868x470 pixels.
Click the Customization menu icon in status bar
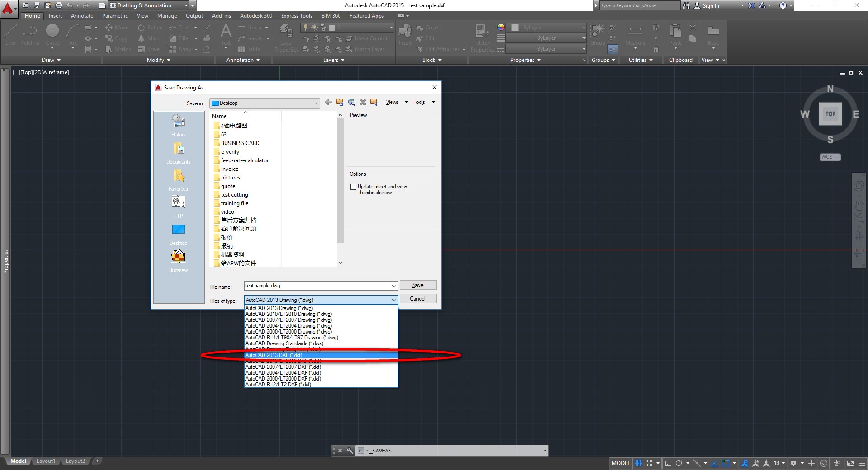tap(862, 463)
